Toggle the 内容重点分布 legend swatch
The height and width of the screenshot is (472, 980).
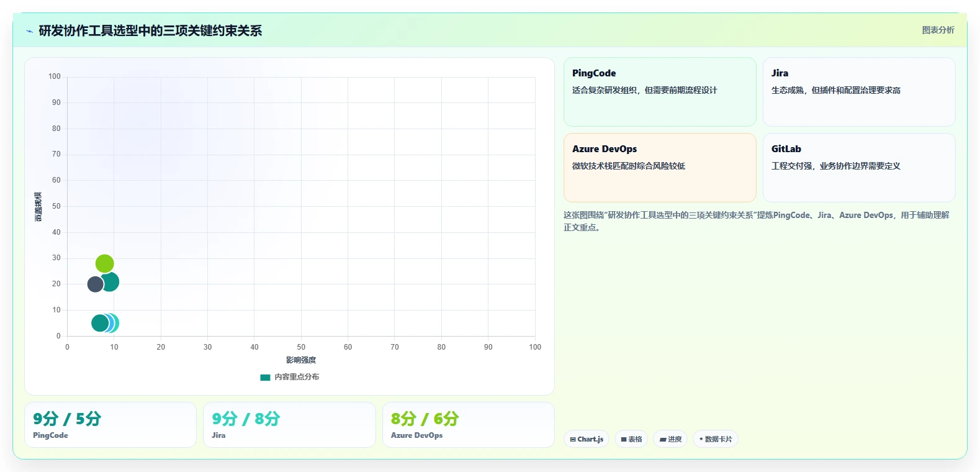point(265,377)
